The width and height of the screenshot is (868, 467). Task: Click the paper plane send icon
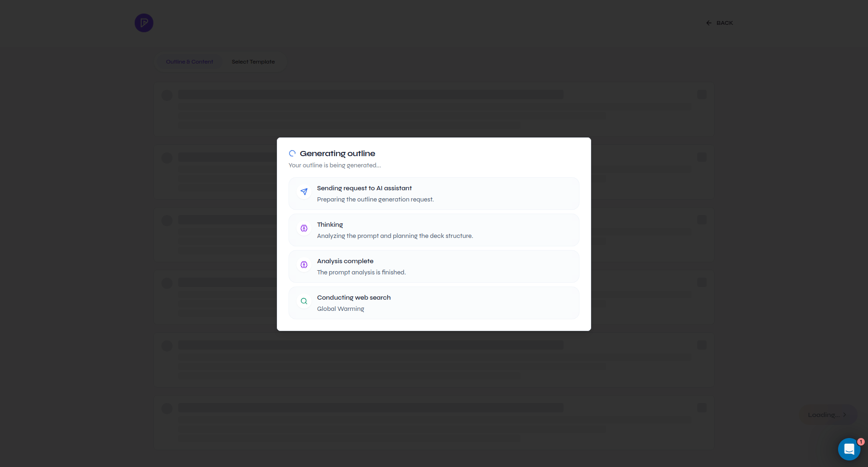304,192
